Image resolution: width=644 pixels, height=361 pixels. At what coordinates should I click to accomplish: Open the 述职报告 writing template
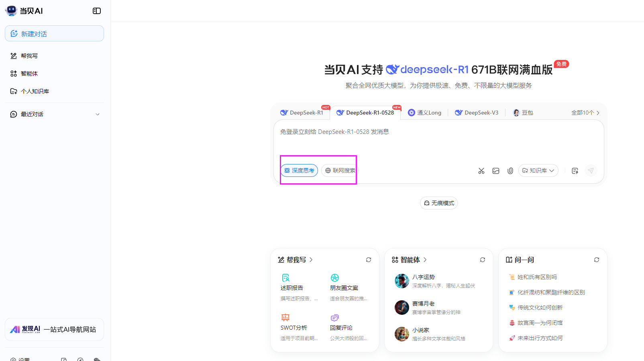(x=300, y=287)
